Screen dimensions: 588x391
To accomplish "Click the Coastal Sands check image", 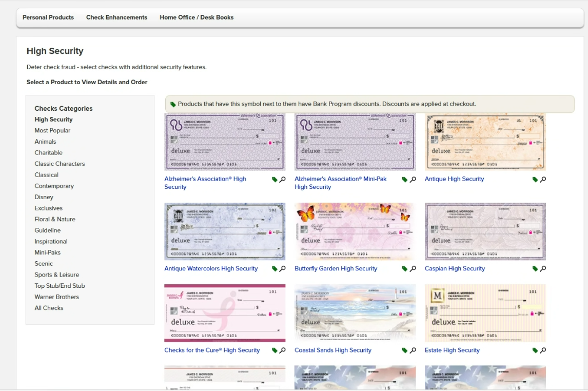I will click(x=355, y=313).
